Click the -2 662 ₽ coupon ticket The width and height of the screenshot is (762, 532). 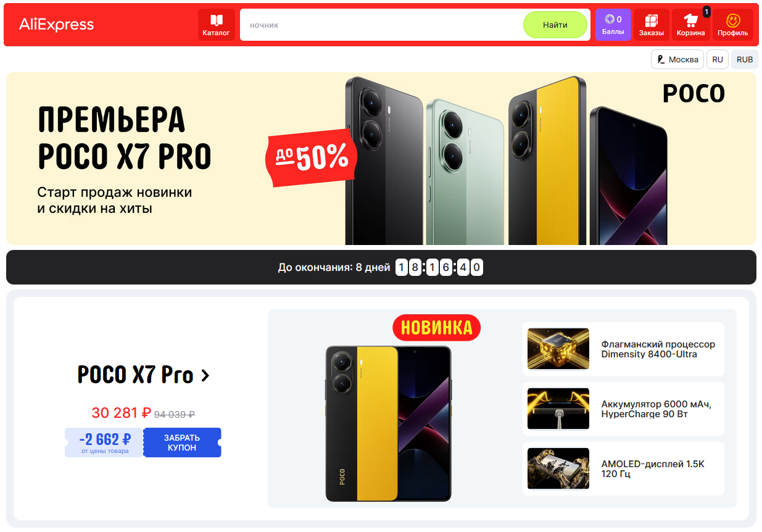click(x=104, y=443)
